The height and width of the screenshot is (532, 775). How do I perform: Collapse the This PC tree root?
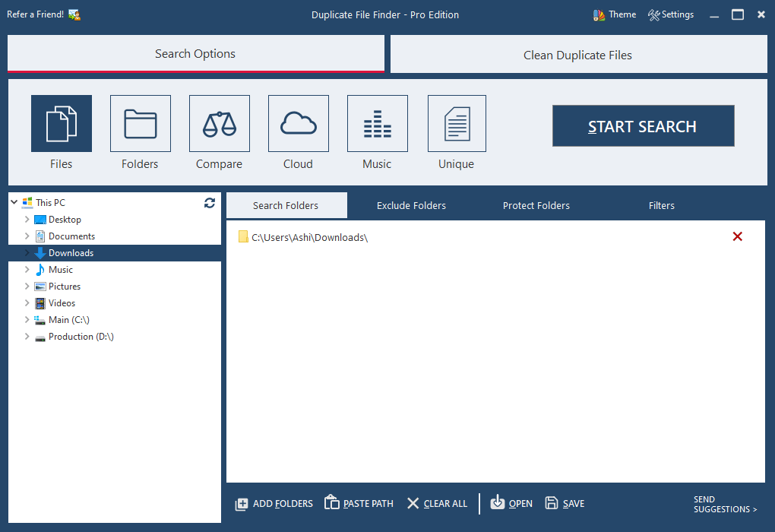(x=14, y=203)
